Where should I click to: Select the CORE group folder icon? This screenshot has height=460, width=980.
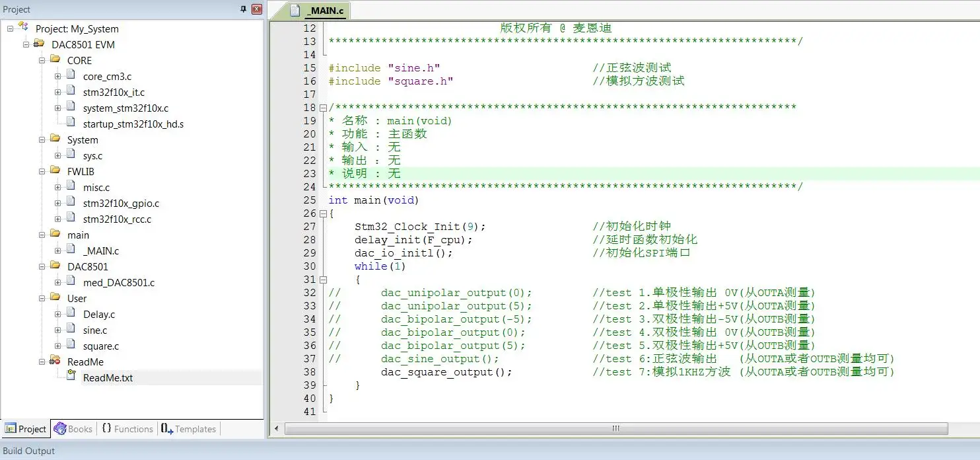[x=55, y=59]
